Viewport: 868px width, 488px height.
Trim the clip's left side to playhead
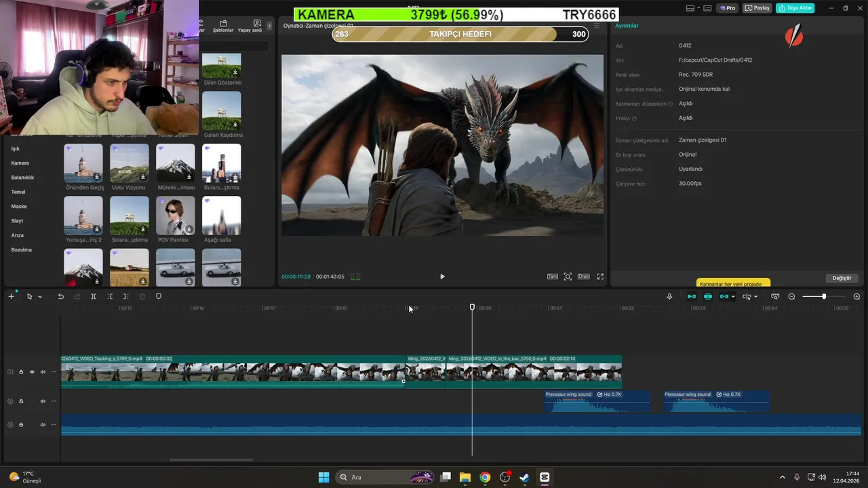109,296
